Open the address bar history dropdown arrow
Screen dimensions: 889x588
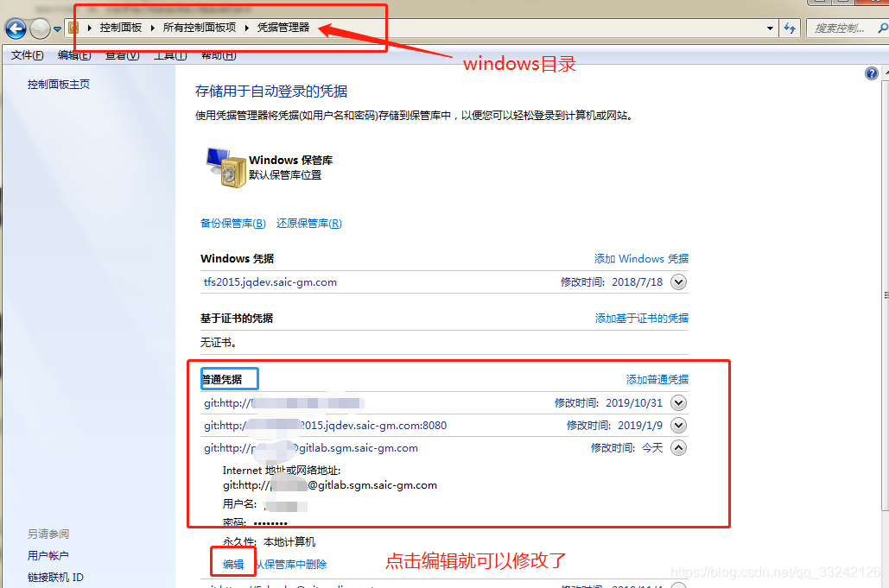pyautogui.click(x=770, y=28)
